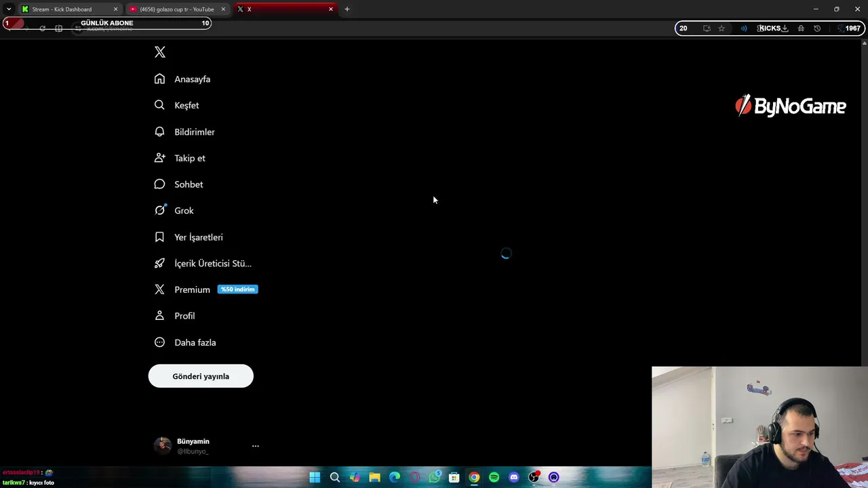Close the YouTube tab
The width and height of the screenshot is (868, 488).
[223, 9]
